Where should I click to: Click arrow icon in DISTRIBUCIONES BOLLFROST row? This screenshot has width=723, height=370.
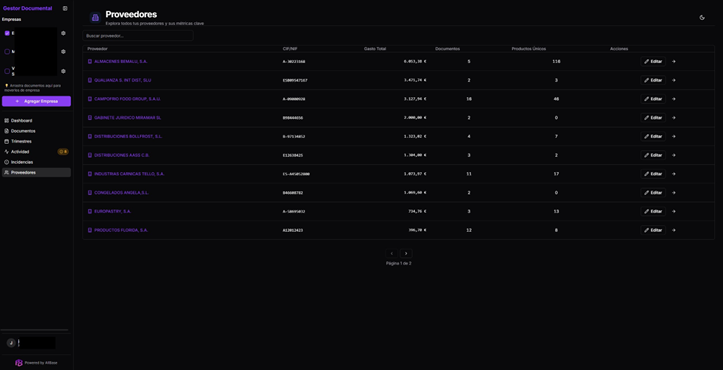pyautogui.click(x=674, y=137)
